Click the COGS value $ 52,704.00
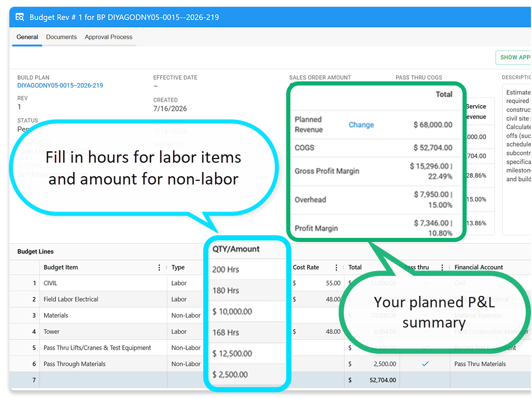The height and width of the screenshot is (398, 532). click(x=432, y=148)
